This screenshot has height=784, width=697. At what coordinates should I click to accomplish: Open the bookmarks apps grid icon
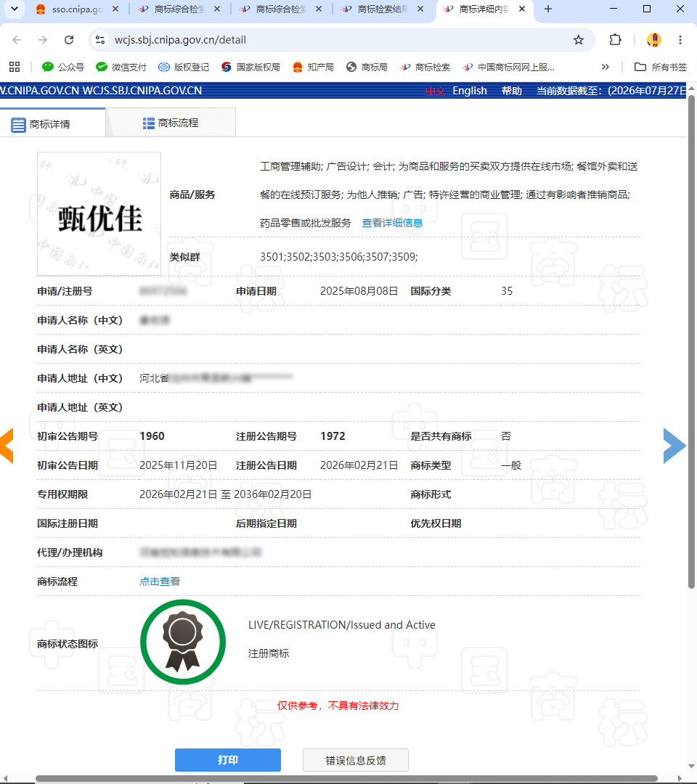point(15,67)
